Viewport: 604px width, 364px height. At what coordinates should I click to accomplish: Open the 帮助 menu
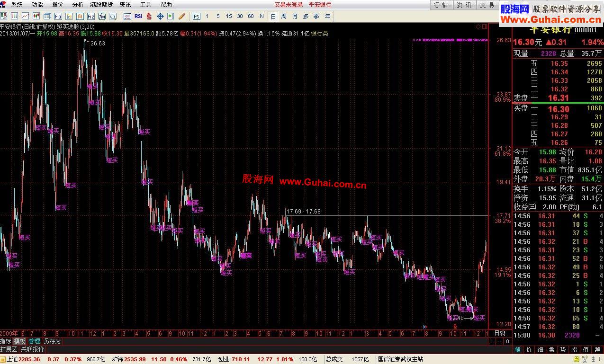pos(166,4)
